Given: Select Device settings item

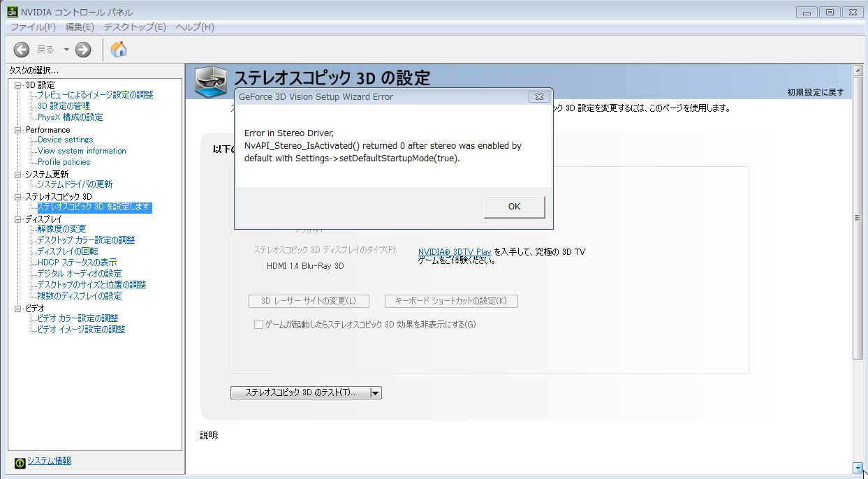Looking at the screenshot, I should [x=65, y=140].
